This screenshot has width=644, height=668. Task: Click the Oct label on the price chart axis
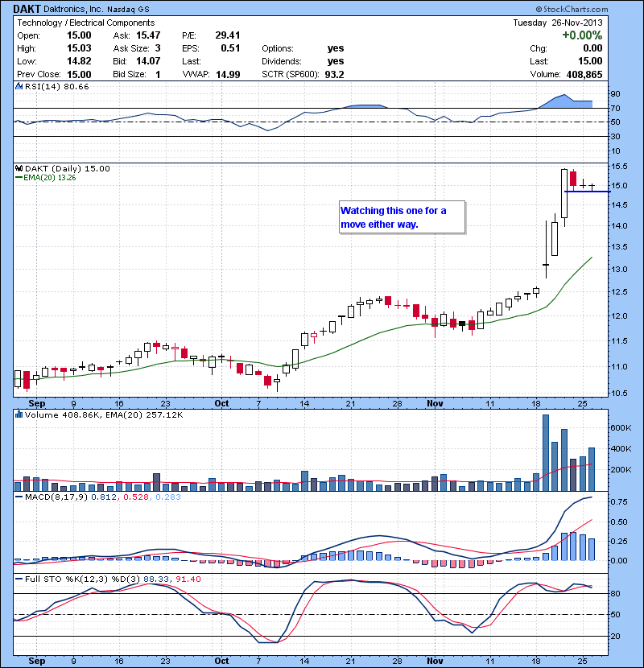(221, 403)
